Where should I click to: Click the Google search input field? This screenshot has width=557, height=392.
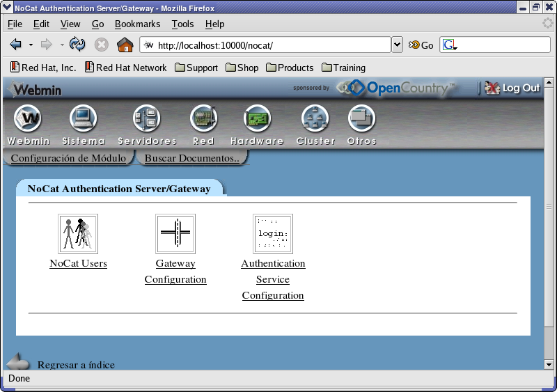[503, 45]
